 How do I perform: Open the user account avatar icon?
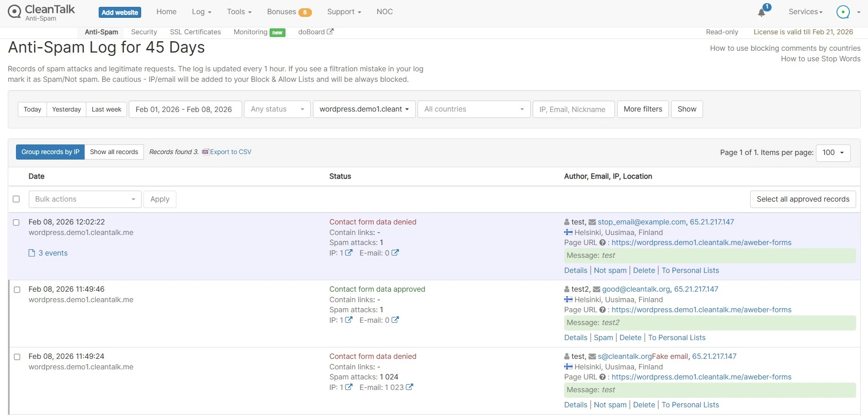pos(842,12)
